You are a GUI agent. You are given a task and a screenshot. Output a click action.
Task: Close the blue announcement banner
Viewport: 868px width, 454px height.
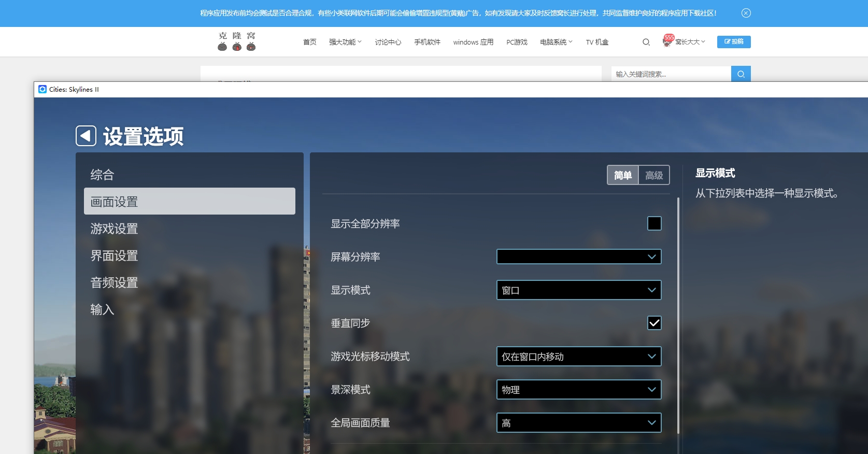tap(746, 13)
